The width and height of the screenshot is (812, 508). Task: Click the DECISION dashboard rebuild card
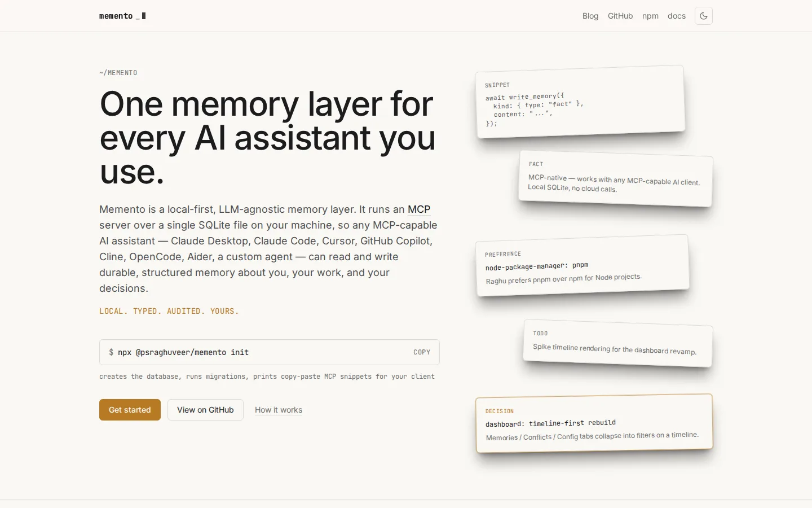tap(594, 423)
